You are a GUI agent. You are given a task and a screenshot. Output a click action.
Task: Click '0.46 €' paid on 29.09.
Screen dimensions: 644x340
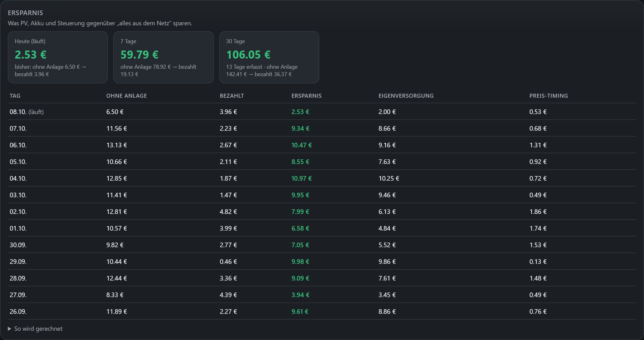click(228, 262)
